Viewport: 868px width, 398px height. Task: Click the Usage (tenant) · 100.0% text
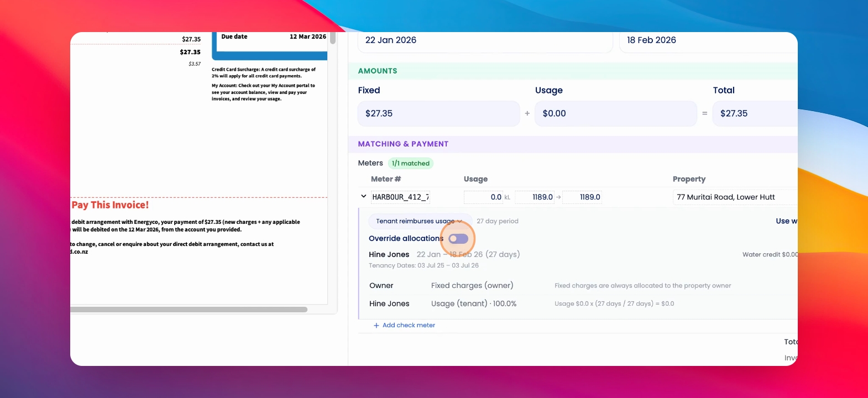(474, 304)
